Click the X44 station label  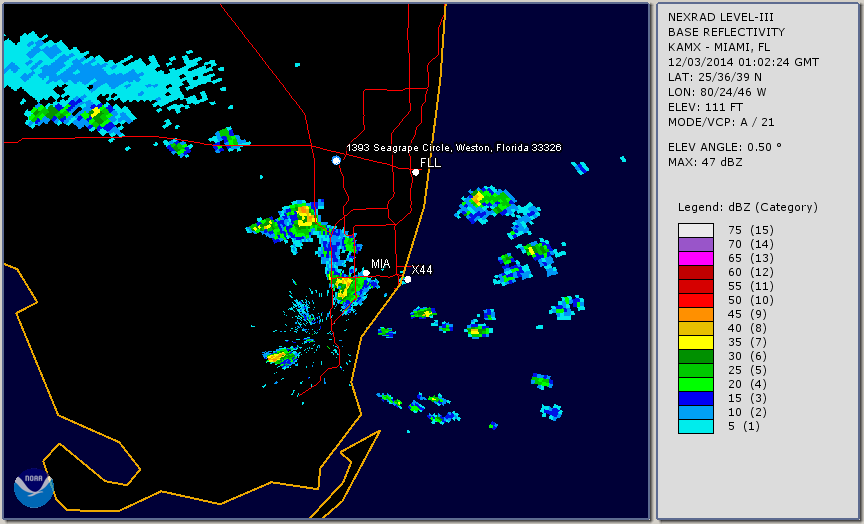(x=422, y=269)
